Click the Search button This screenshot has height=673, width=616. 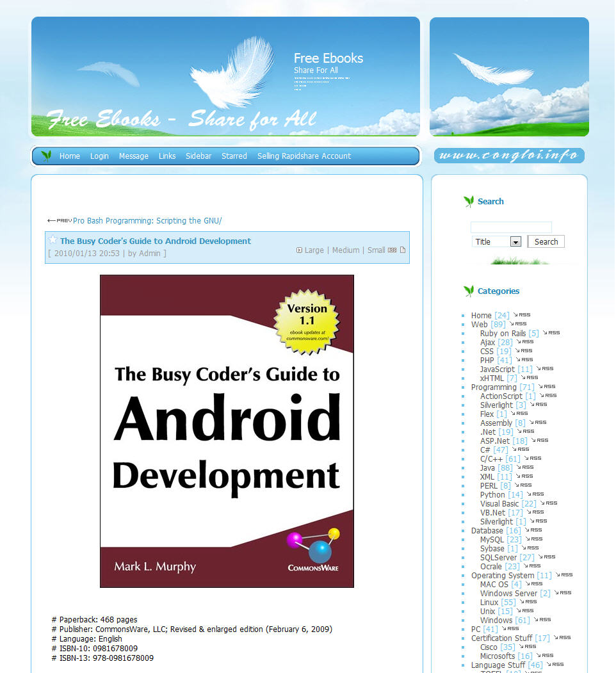[x=546, y=241]
